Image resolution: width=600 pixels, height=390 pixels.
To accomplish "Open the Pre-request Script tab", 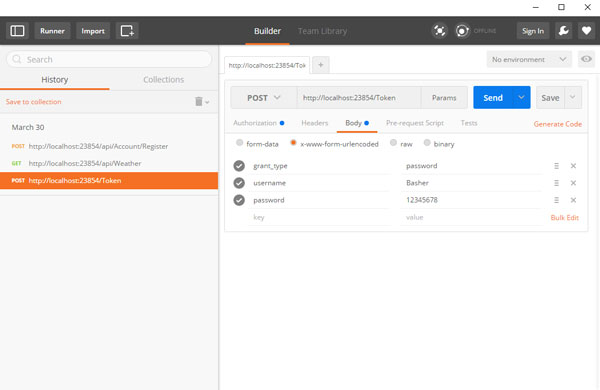I will [x=415, y=123].
